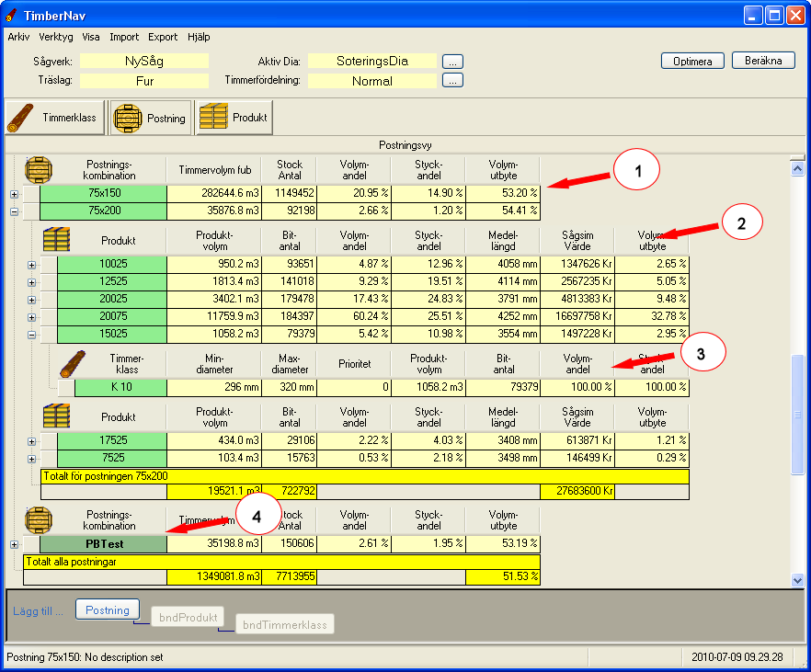Select the 75x150 postning cell

click(x=104, y=194)
